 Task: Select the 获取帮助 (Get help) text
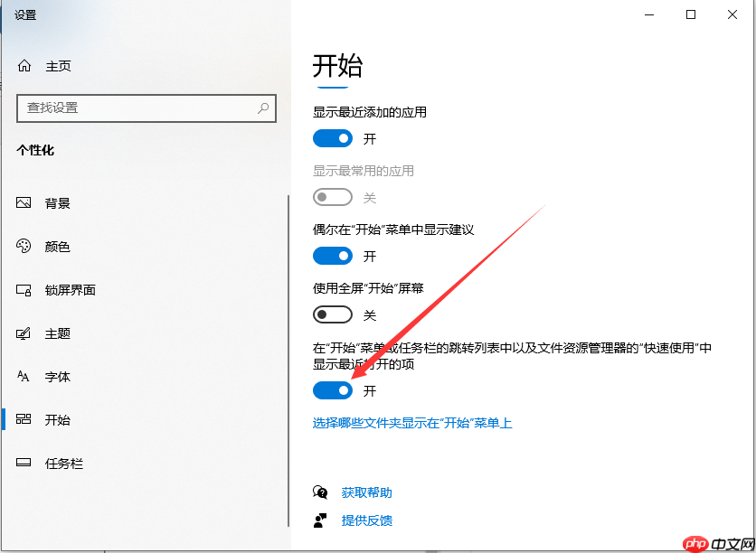[365, 492]
